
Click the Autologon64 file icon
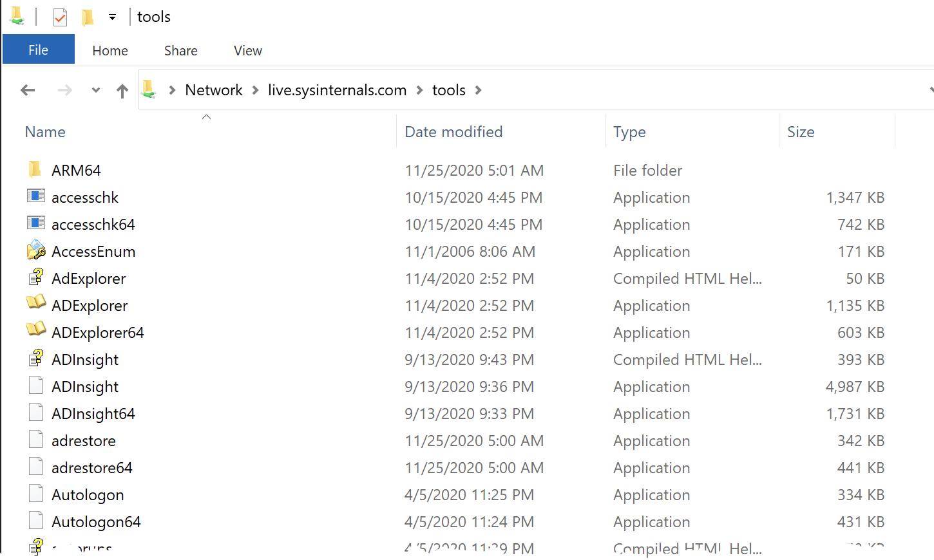point(36,520)
